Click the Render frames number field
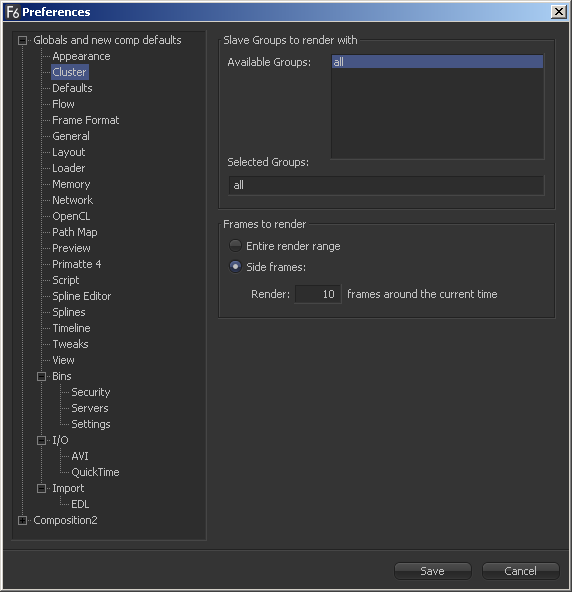 318,294
